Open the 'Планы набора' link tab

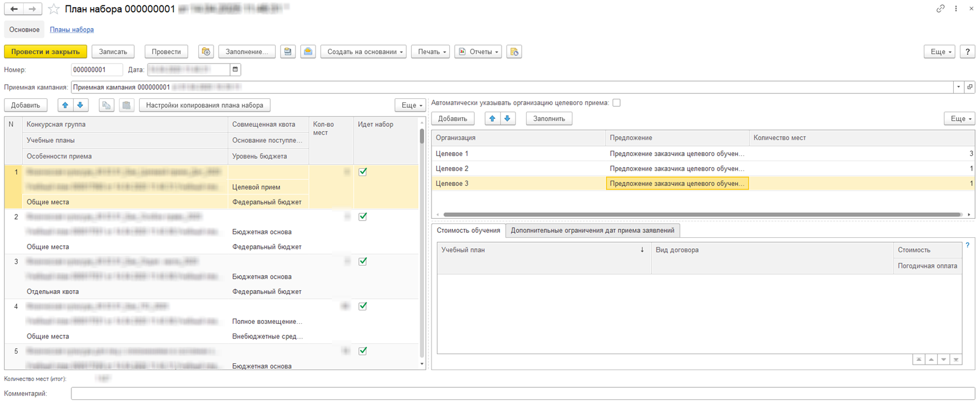[71, 29]
